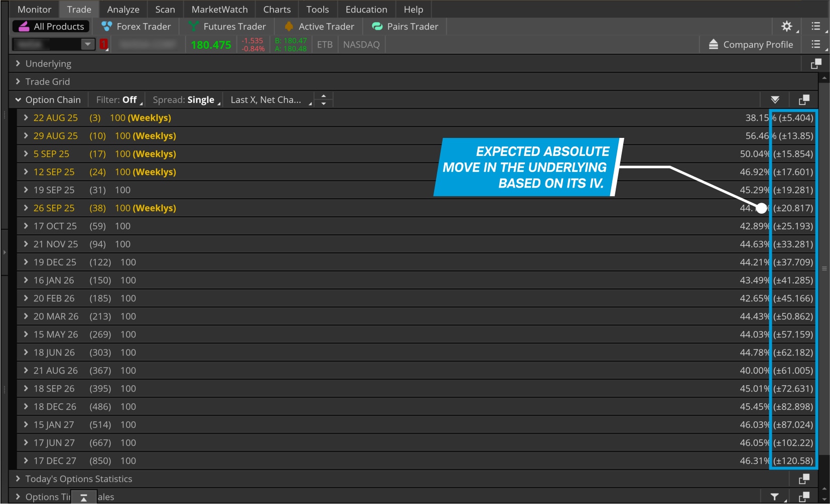830x504 pixels.
Task: Expand the 18 JUN 26 expiration
Action: coord(26,353)
